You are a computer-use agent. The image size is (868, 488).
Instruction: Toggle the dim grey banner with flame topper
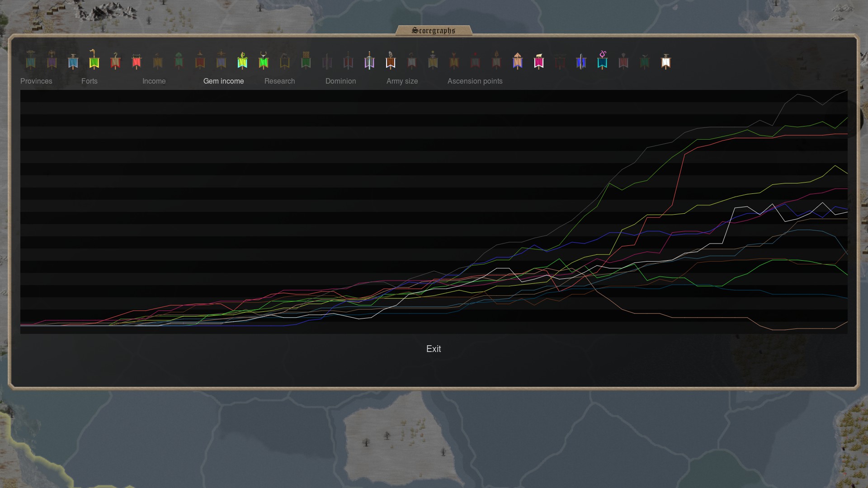496,60
